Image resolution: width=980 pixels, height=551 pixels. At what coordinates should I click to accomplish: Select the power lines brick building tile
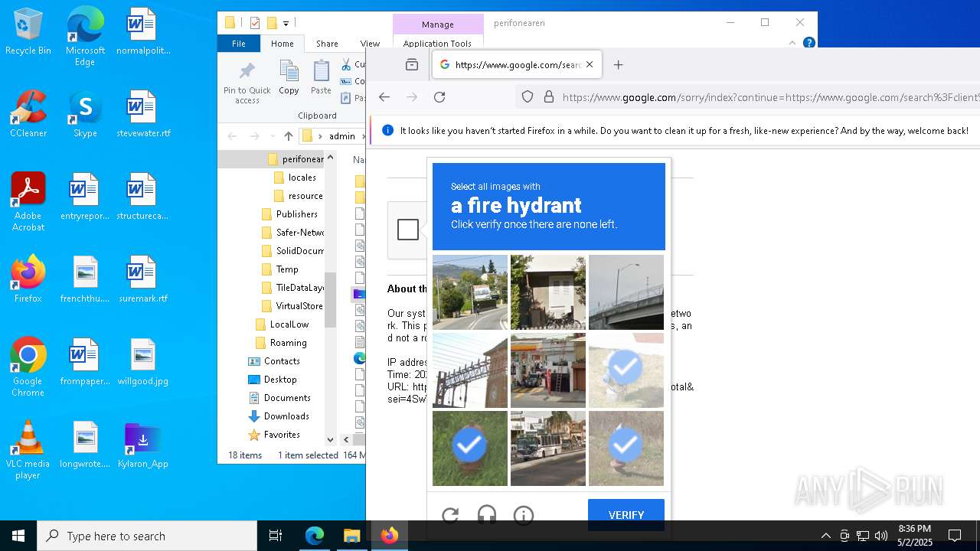470,370
